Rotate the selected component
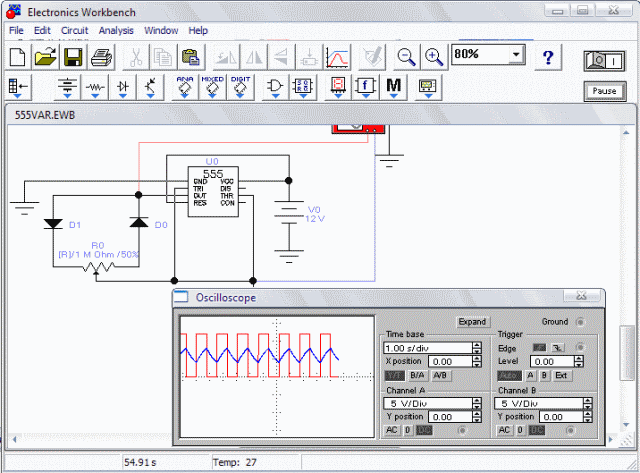Viewport: 640px width, 473px height. click(x=226, y=57)
